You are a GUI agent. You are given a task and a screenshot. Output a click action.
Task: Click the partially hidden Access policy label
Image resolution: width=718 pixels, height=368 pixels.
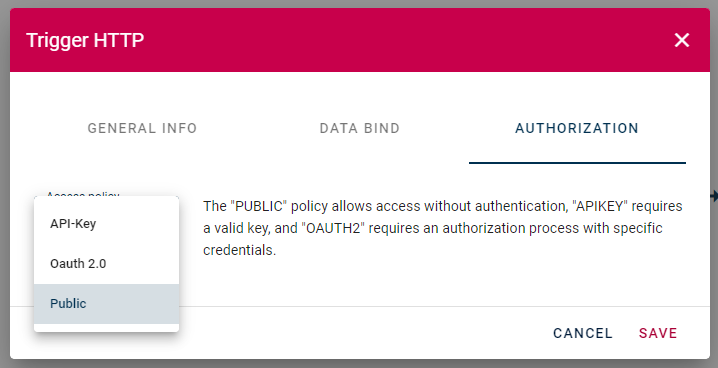[x=83, y=194]
